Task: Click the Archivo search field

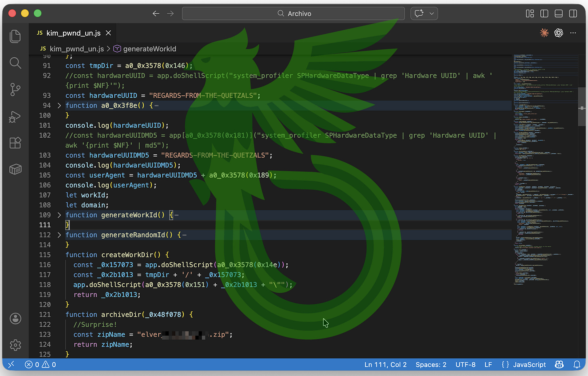Action: click(x=294, y=13)
